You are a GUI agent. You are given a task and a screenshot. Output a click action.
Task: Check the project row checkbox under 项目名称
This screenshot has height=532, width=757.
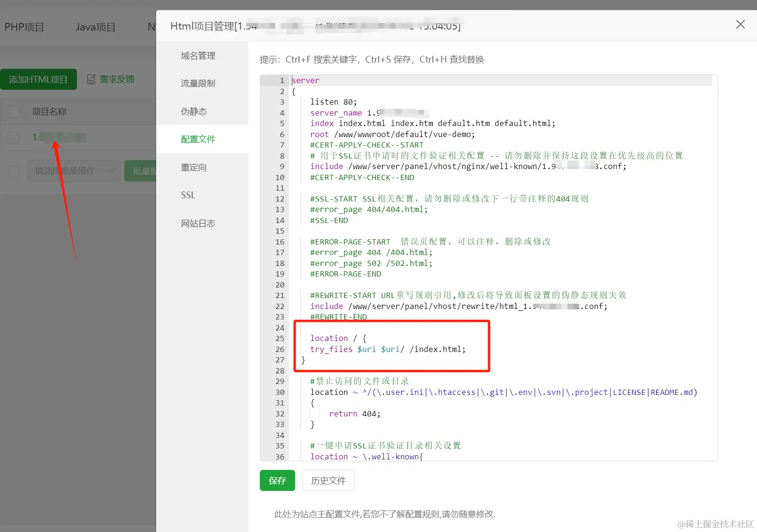pos(13,138)
